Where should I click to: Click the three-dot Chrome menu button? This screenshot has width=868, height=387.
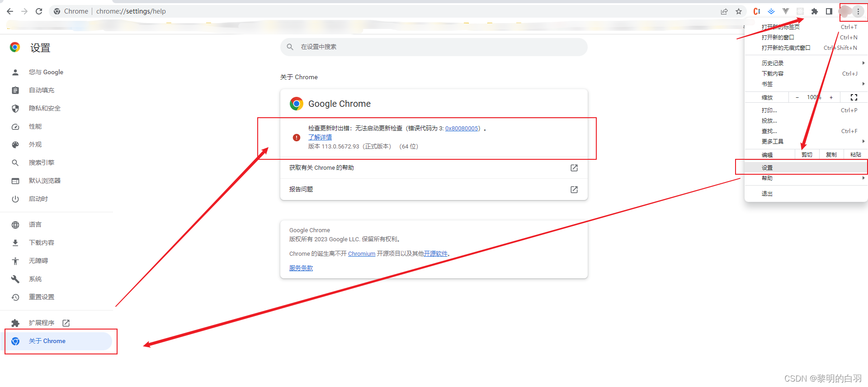[858, 11]
